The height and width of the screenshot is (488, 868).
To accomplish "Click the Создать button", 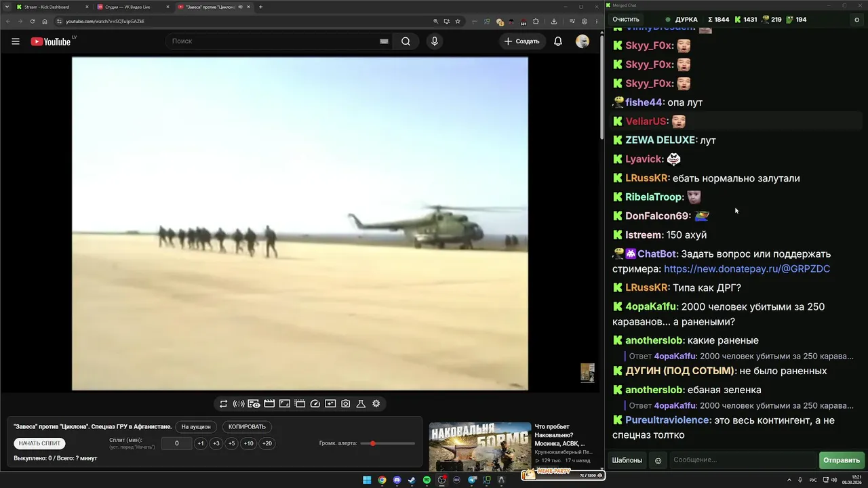I will [521, 41].
